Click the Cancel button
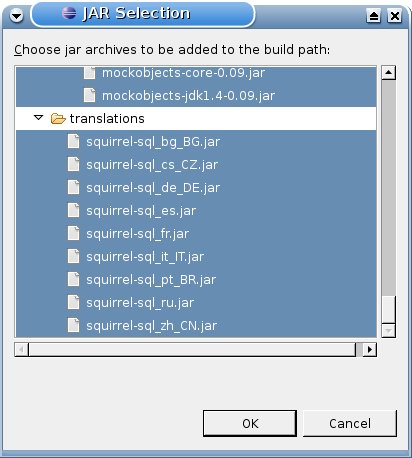 click(350, 423)
